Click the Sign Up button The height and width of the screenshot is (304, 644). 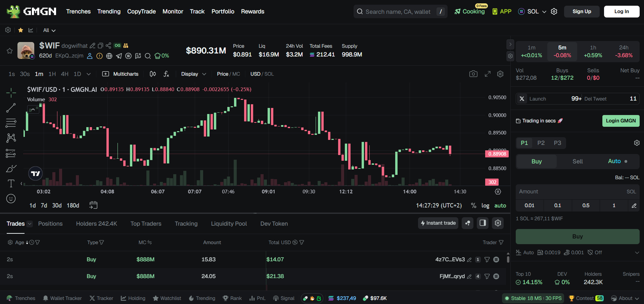pyautogui.click(x=582, y=11)
